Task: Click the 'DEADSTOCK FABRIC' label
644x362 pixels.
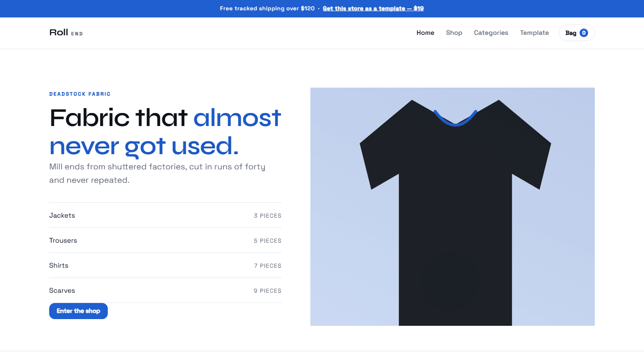Action: pos(80,94)
